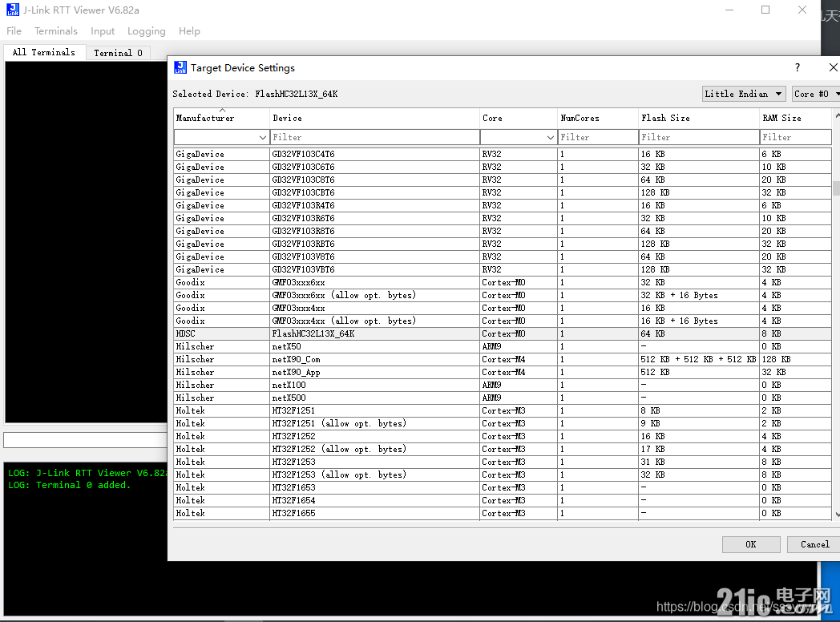
Task: Confirm selection with the OK button
Action: coord(750,544)
